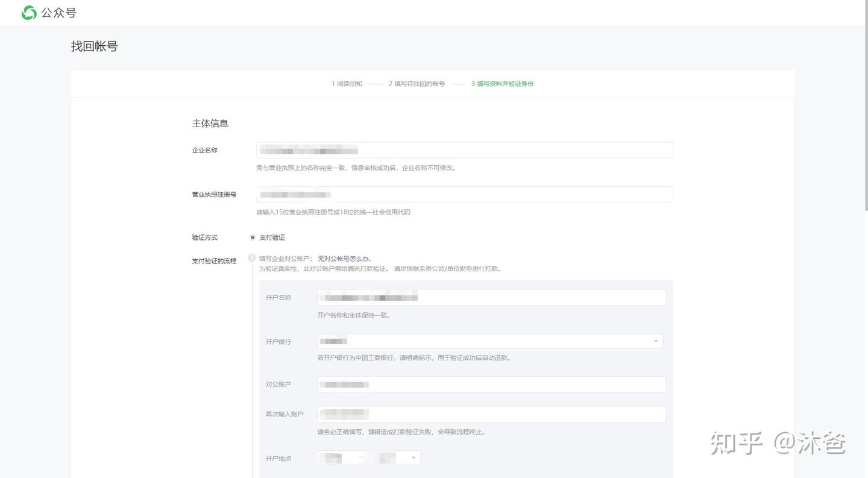Click the 找回帐号 page heading
This screenshot has width=868, height=478.
coord(94,46)
